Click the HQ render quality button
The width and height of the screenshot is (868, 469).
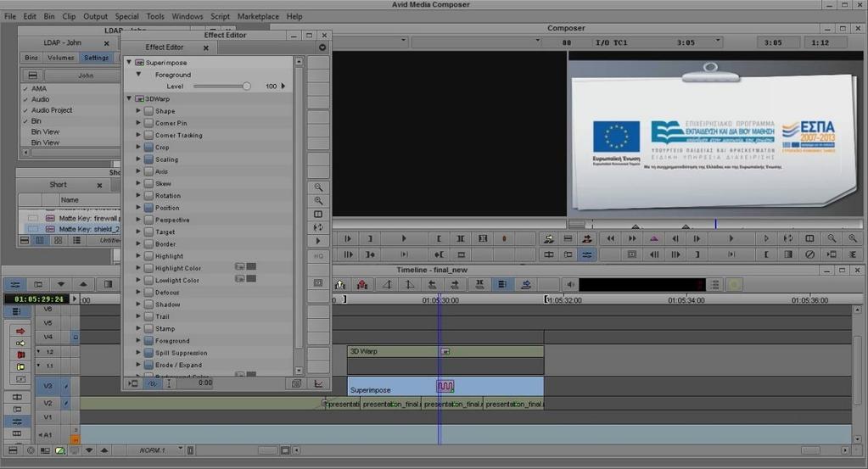click(x=318, y=256)
